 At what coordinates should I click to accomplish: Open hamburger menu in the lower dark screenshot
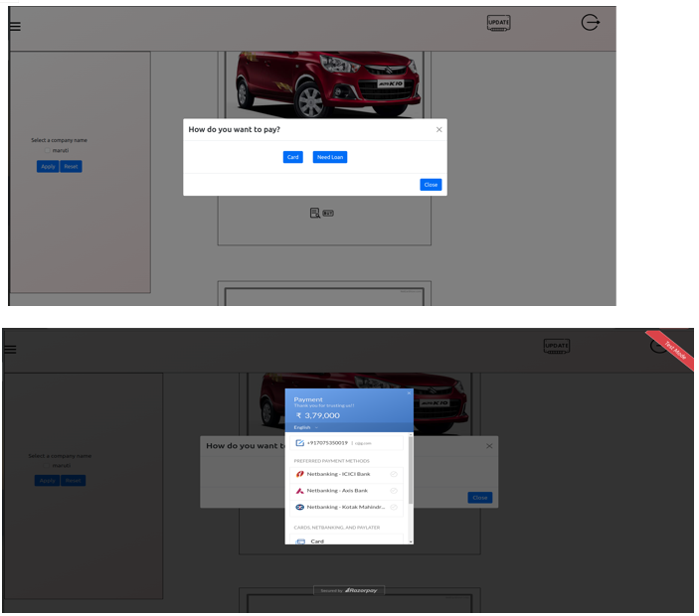click(x=10, y=350)
